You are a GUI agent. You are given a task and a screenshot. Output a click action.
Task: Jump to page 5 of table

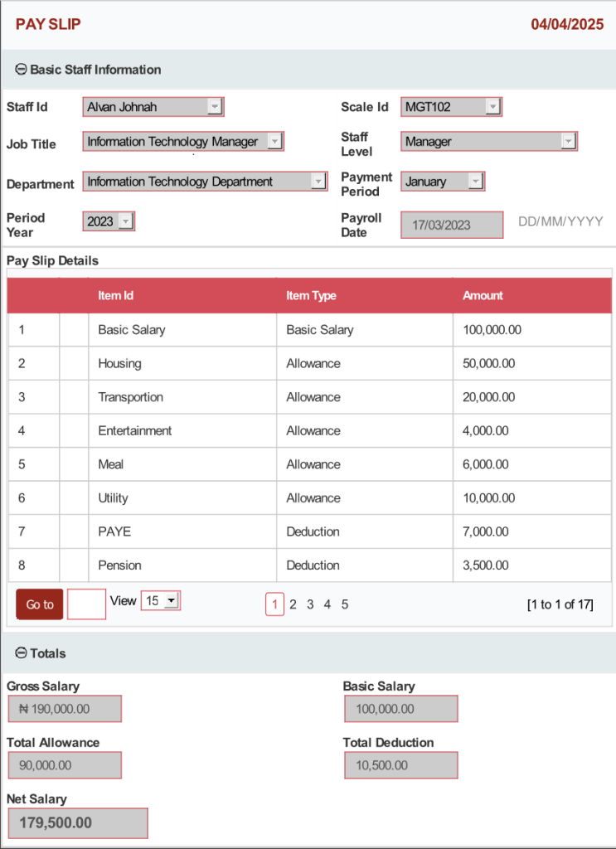pyautogui.click(x=345, y=604)
